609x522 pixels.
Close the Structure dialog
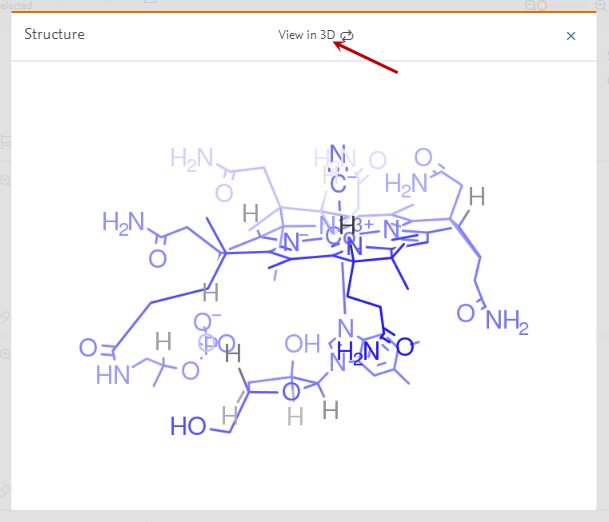click(x=571, y=36)
